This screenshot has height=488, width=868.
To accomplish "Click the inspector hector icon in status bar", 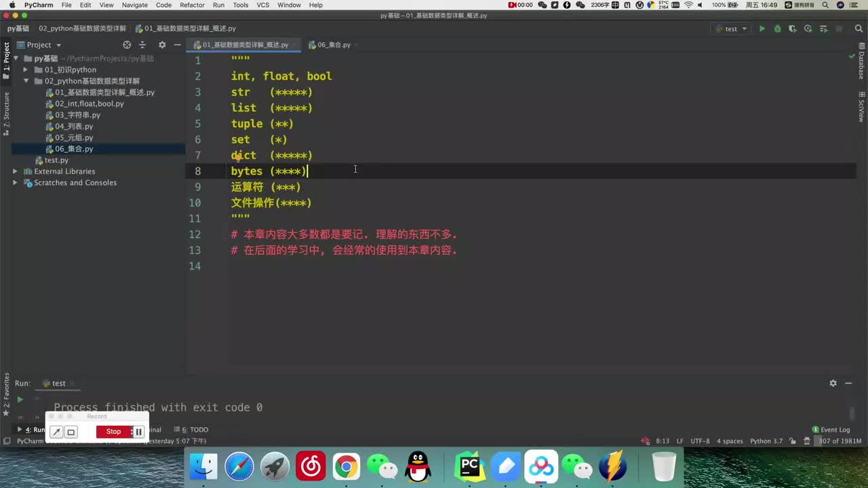I will [x=807, y=441].
